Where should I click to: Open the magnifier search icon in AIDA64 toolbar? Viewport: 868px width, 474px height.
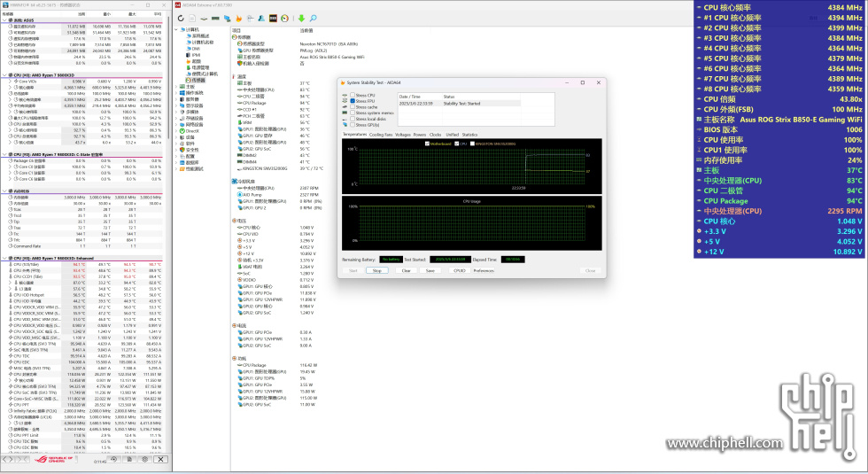(x=313, y=19)
